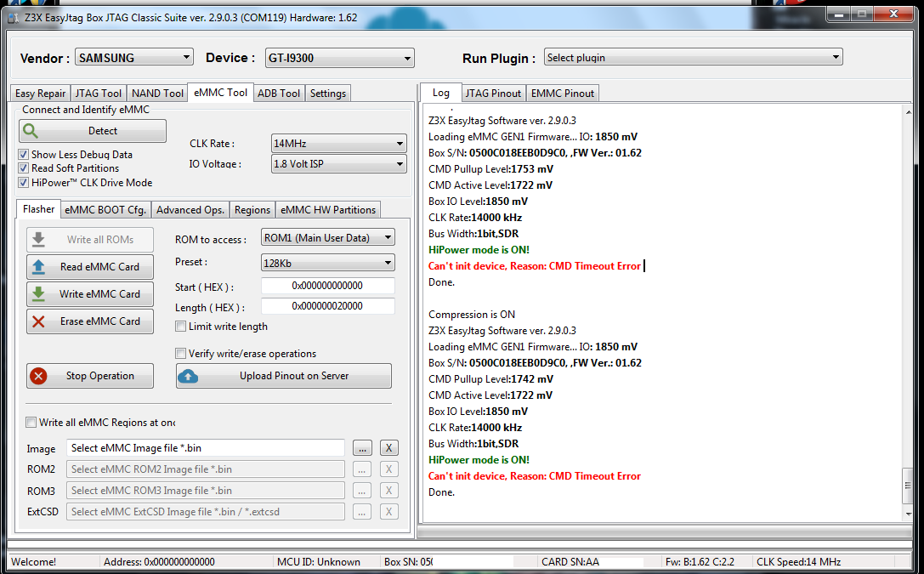
Task: Click the log scrollbar up arrow
Action: [908, 112]
